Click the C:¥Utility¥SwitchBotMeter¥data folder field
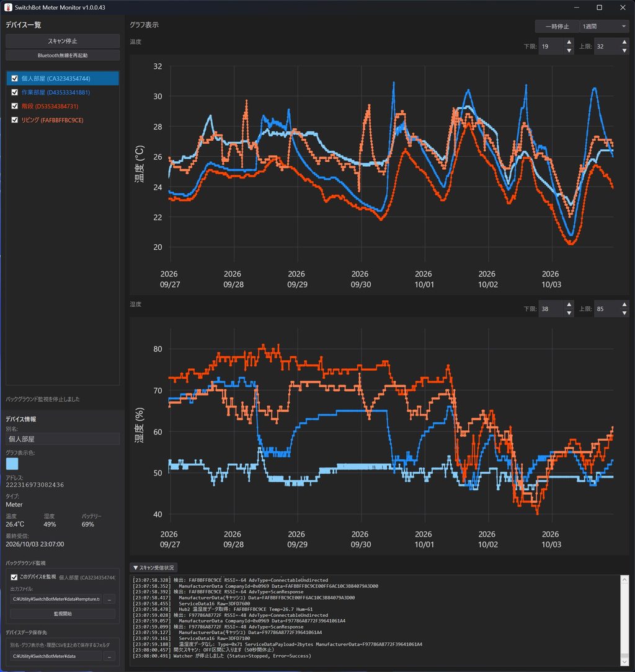The height and width of the screenshot is (672, 635). [56, 656]
